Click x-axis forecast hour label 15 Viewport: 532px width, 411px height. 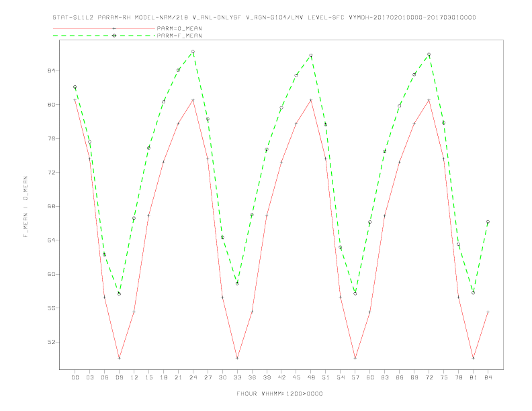point(149,377)
